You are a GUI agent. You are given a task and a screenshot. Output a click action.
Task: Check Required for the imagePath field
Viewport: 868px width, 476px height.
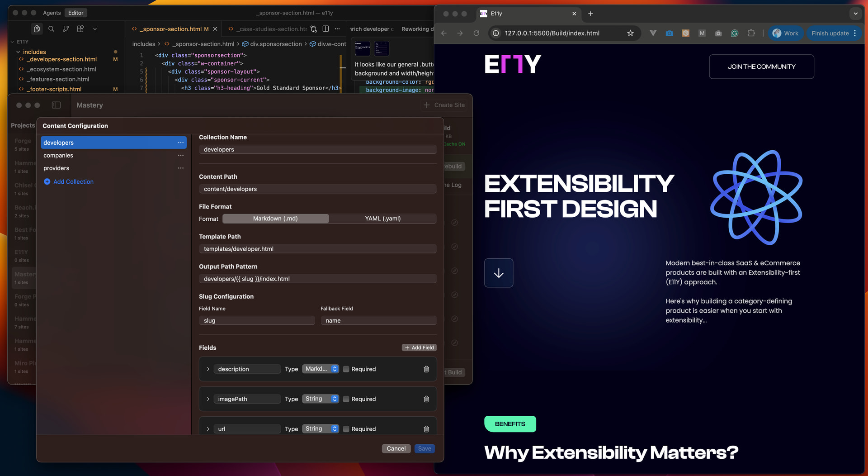(346, 399)
